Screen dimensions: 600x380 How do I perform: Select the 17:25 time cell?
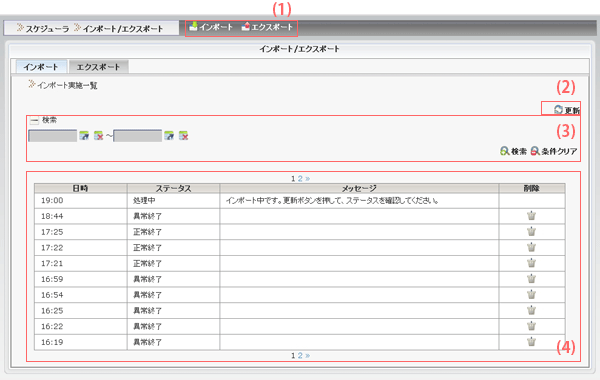81,232
